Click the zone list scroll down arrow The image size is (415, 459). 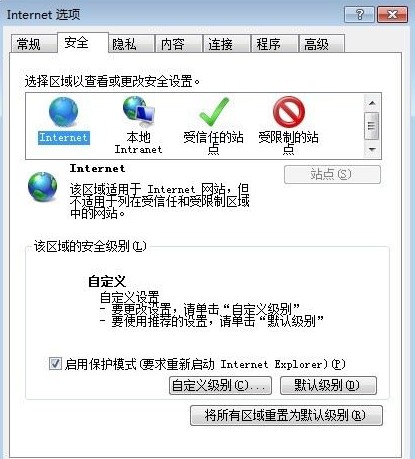click(x=372, y=149)
